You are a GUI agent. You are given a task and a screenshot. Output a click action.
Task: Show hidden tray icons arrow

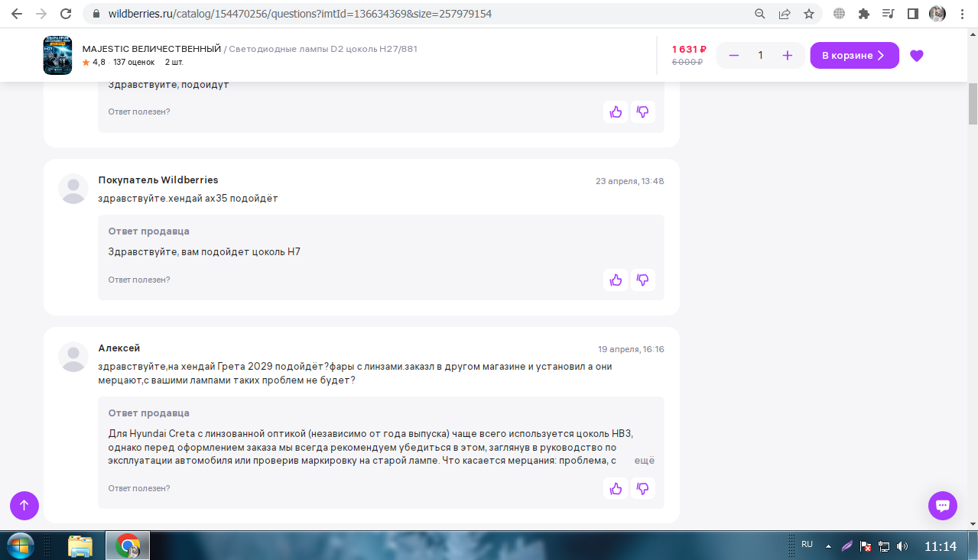[x=828, y=546]
